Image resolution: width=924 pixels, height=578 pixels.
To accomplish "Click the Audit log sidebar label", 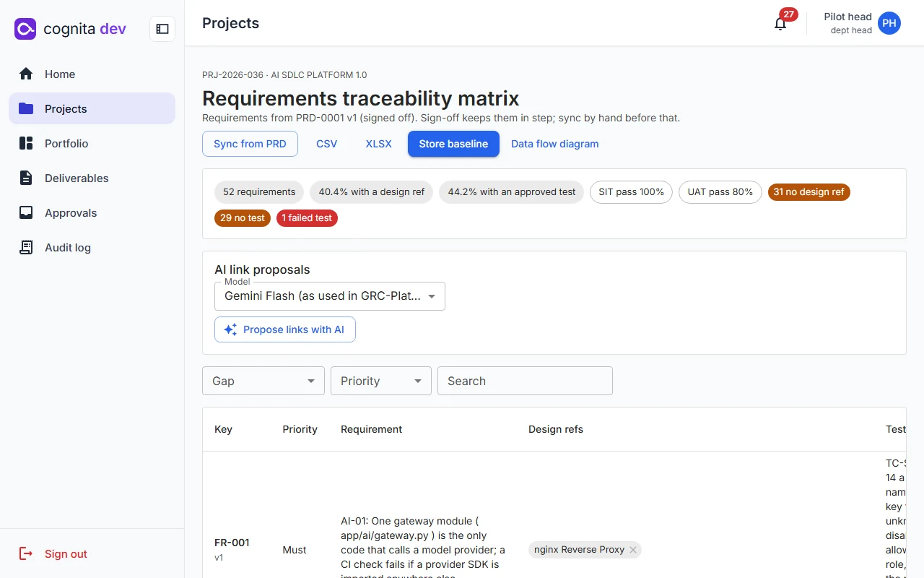I will [68, 248].
